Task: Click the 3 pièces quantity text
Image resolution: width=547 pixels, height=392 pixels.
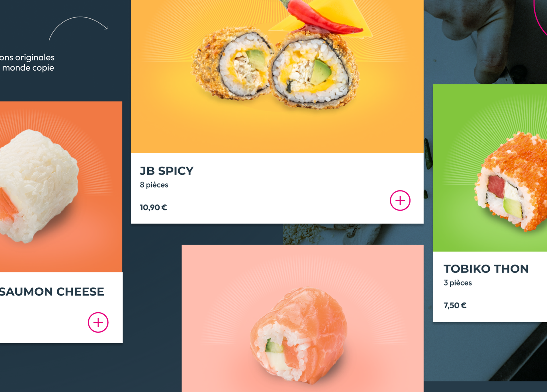Action: [458, 283]
